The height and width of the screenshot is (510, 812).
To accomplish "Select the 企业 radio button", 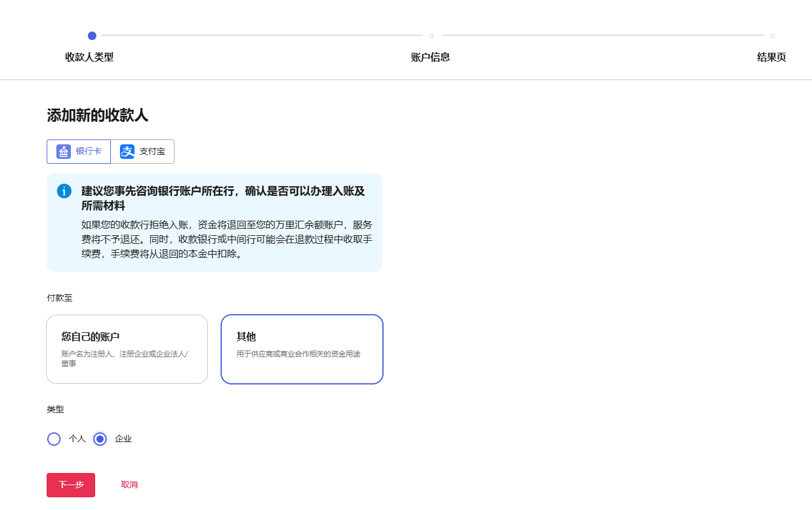I will (100, 439).
